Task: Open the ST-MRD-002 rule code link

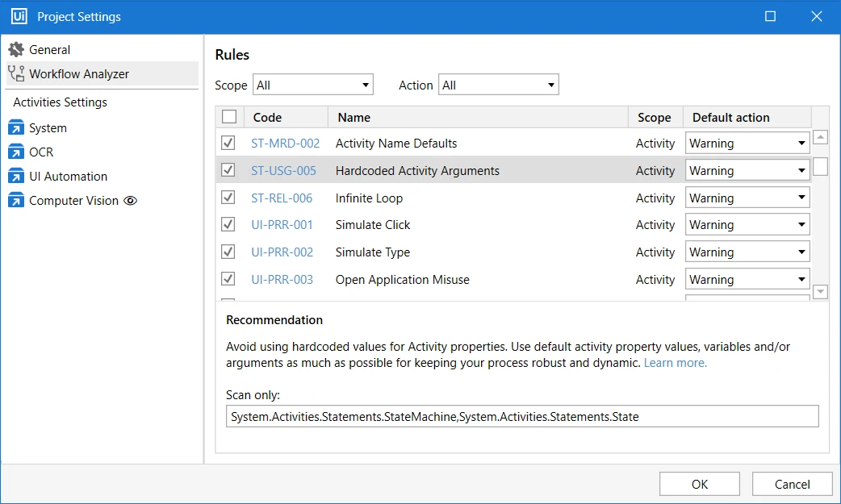Action: [x=286, y=144]
